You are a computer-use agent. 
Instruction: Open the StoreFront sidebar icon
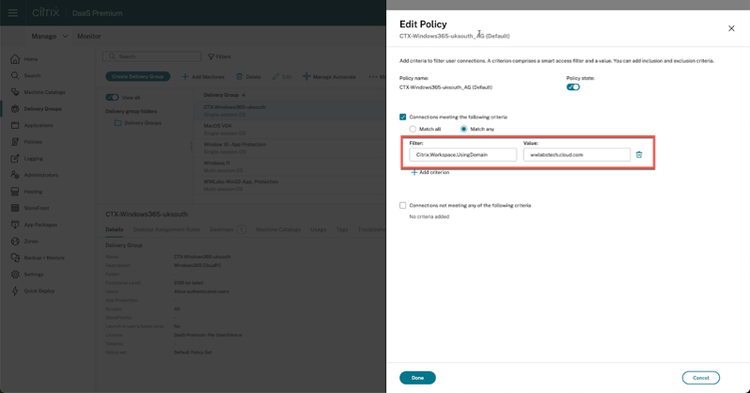point(15,208)
